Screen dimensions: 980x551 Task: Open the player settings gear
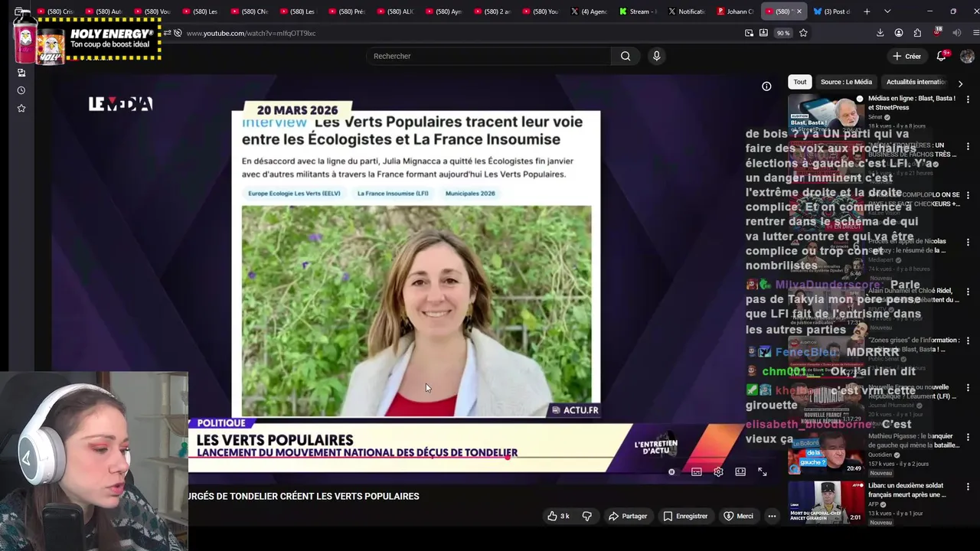[718, 472]
